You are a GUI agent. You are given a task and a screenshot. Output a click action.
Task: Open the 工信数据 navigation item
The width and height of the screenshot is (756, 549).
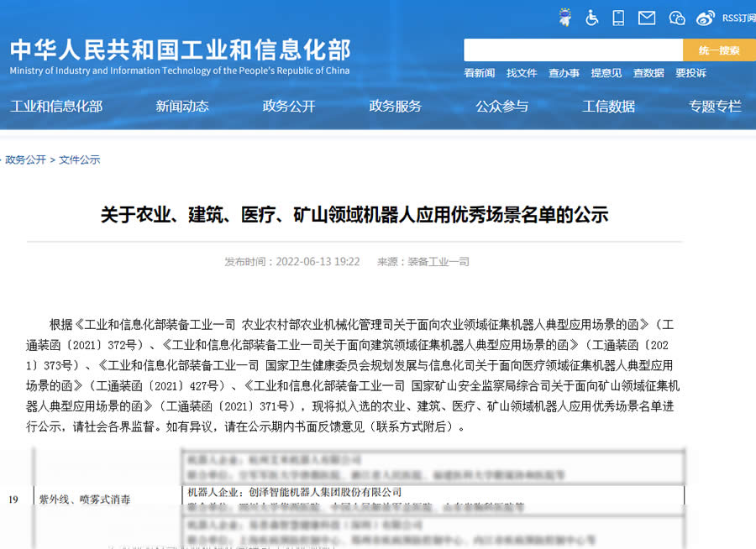coord(609,107)
